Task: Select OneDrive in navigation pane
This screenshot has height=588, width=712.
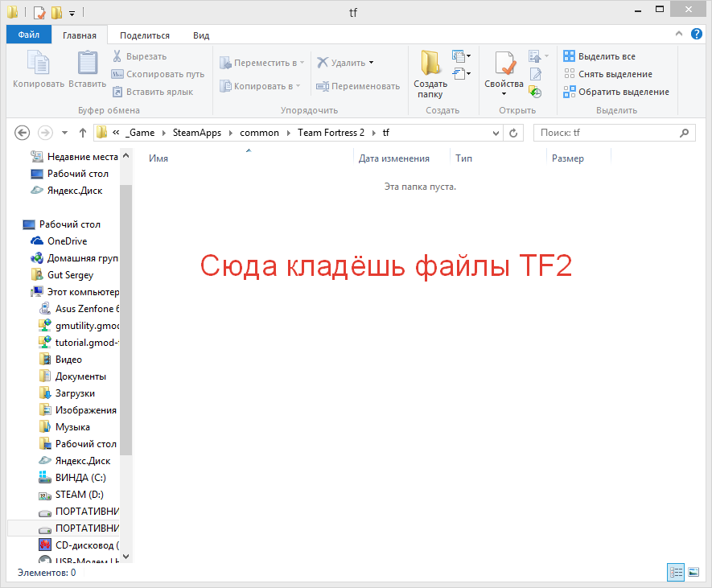Action: pyautogui.click(x=59, y=241)
